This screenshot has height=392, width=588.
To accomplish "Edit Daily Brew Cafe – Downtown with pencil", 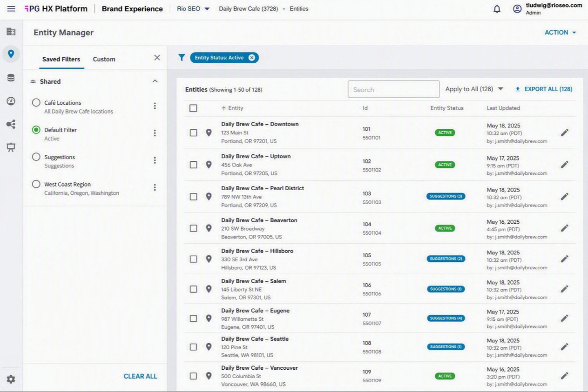I will click(565, 133).
